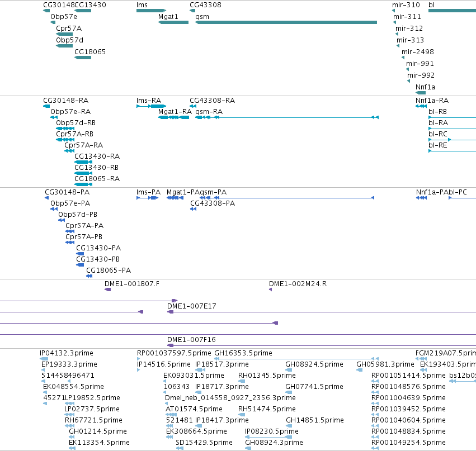Click the GH05981.3prime EST label
Viewport: 476px width, 451px height.
[385, 364]
